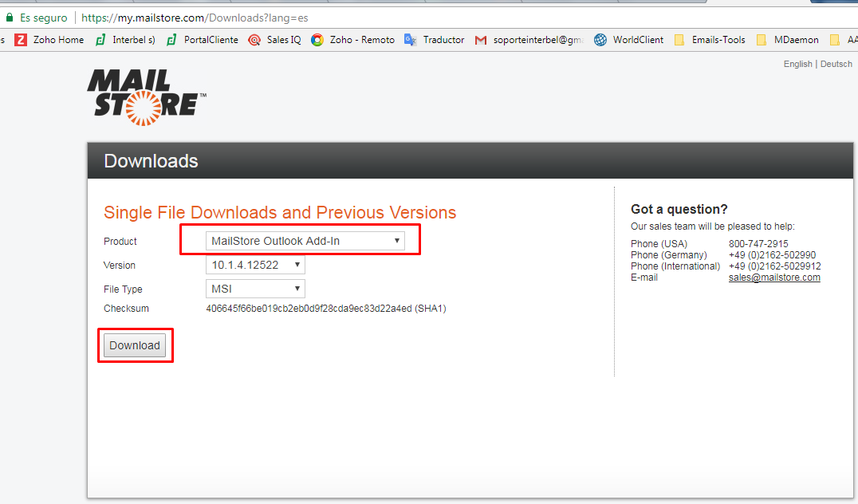
Task: Open the Sales IQ bookmark
Action: pyautogui.click(x=274, y=40)
